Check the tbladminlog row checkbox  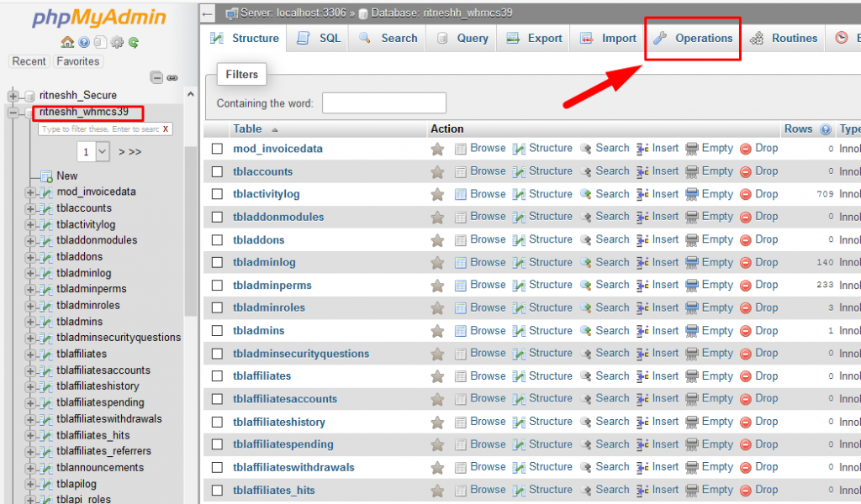point(218,263)
